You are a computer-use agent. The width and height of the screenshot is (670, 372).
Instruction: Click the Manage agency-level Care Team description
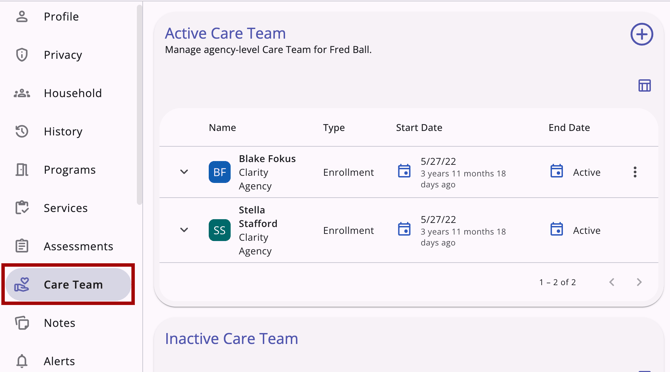pyautogui.click(x=268, y=50)
